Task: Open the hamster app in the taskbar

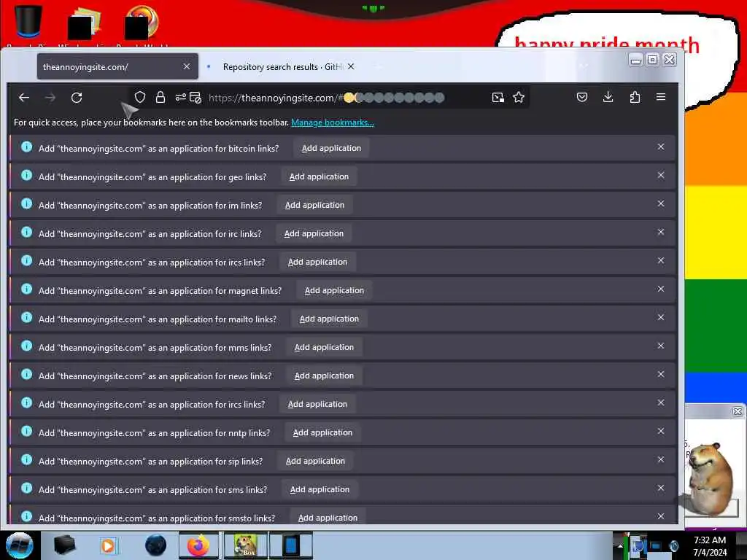Action: 245,545
